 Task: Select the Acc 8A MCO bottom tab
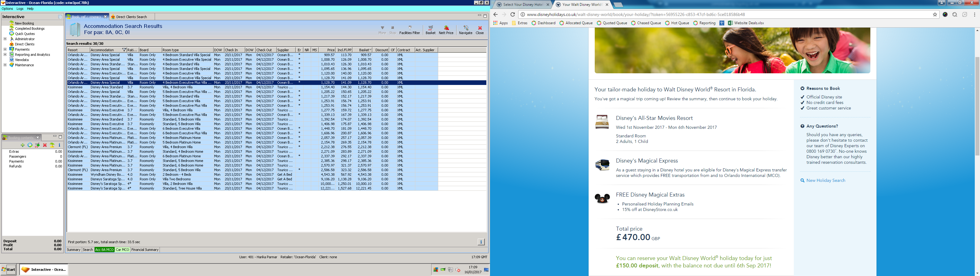(104, 250)
